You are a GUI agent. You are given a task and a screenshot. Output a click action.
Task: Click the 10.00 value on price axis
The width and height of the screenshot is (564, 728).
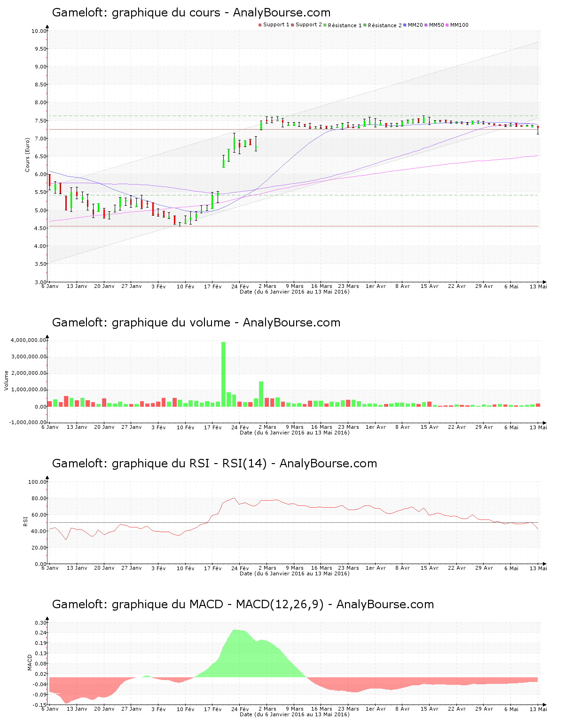click(x=39, y=31)
